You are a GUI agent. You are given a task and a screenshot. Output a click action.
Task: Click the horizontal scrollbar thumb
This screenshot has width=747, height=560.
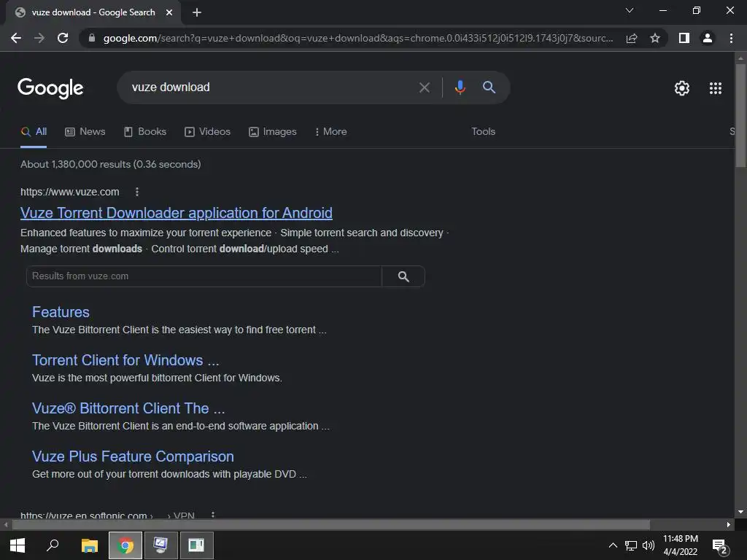pos(330,525)
